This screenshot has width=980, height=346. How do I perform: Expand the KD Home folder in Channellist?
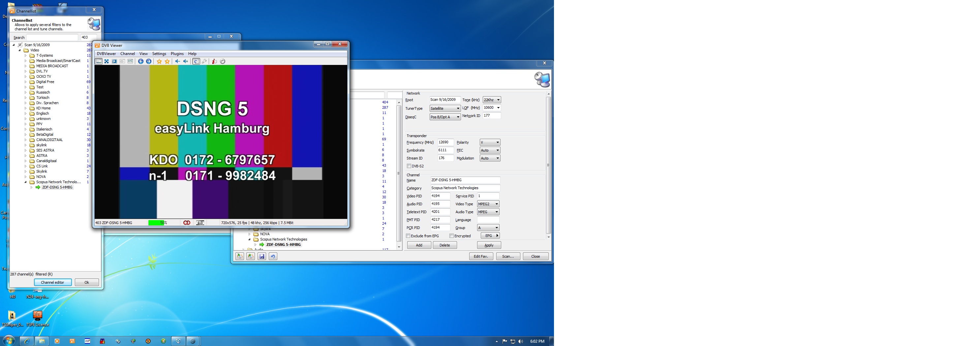26,108
